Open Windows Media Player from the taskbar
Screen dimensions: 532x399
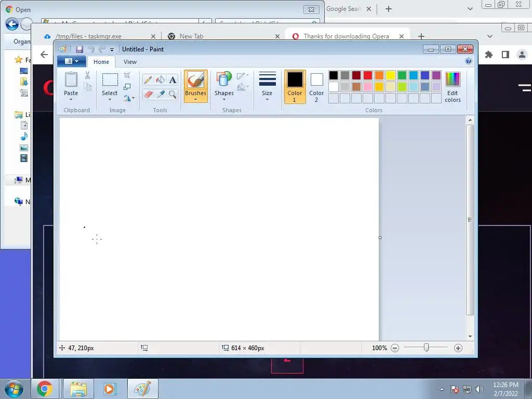click(110, 389)
